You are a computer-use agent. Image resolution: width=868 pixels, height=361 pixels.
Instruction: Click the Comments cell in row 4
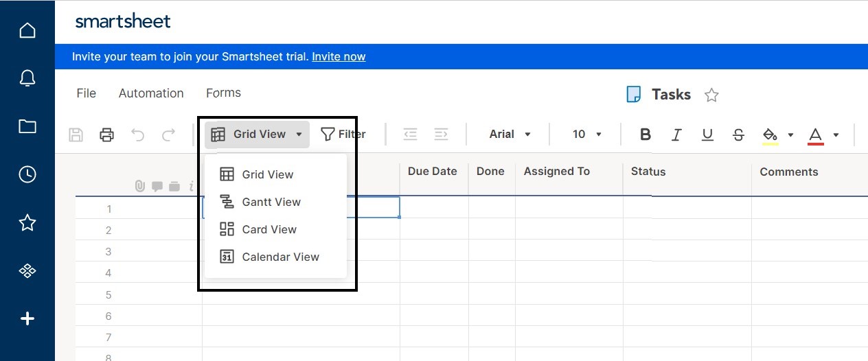click(x=810, y=273)
